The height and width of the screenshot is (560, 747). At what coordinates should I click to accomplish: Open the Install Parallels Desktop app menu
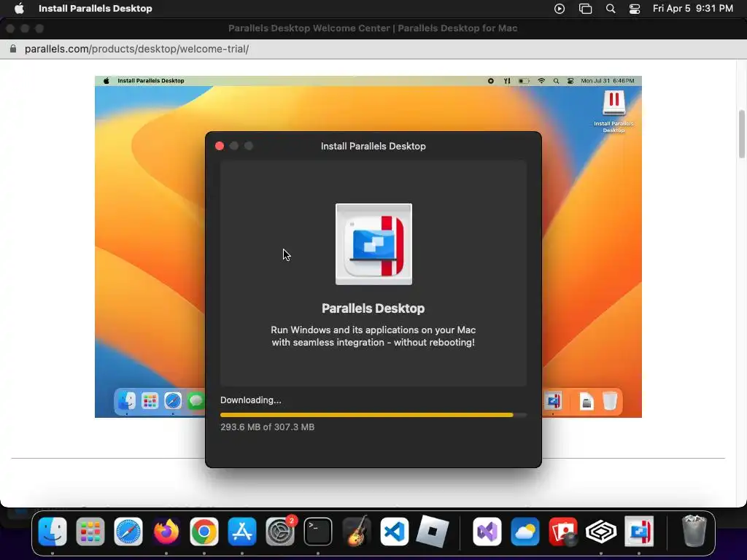(x=96, y=9)
